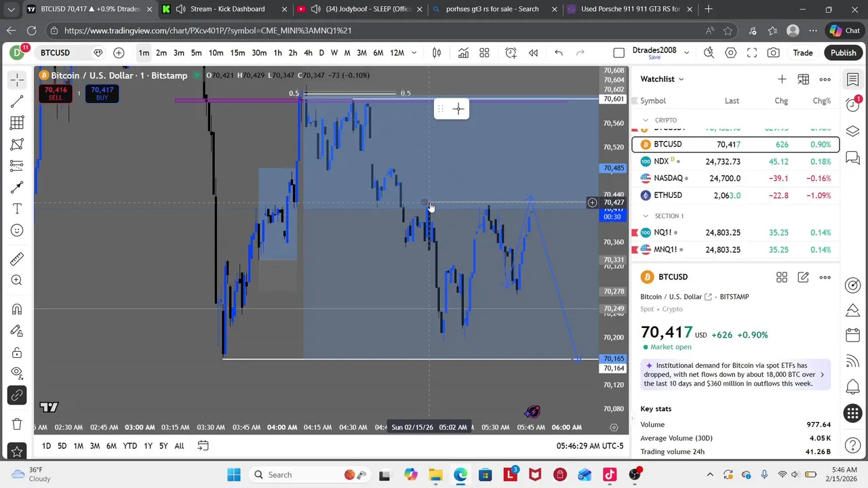Viewport: 868px width, 488px height.
Task: Toggle lock all drawing tools
Action: (17, 352)
